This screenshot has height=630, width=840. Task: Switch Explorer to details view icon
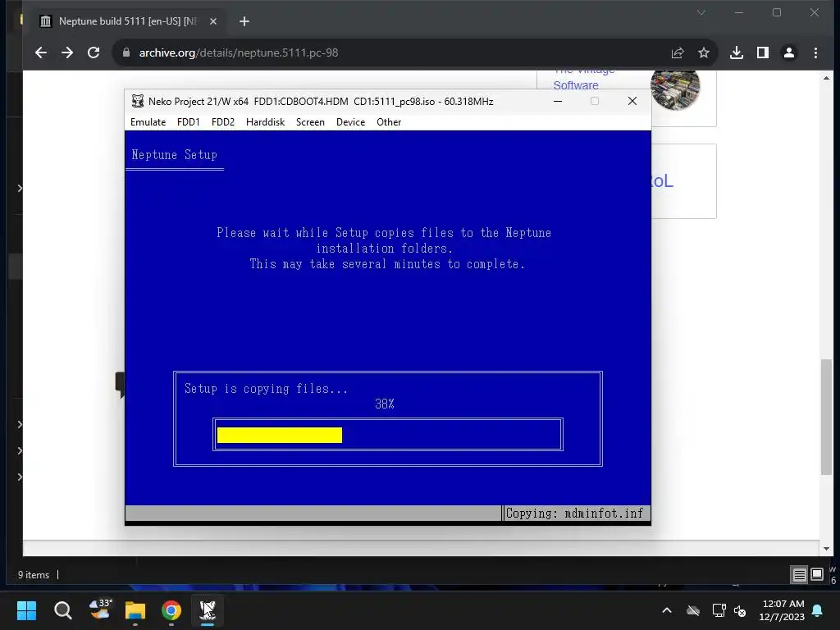[x=799, y=575]
